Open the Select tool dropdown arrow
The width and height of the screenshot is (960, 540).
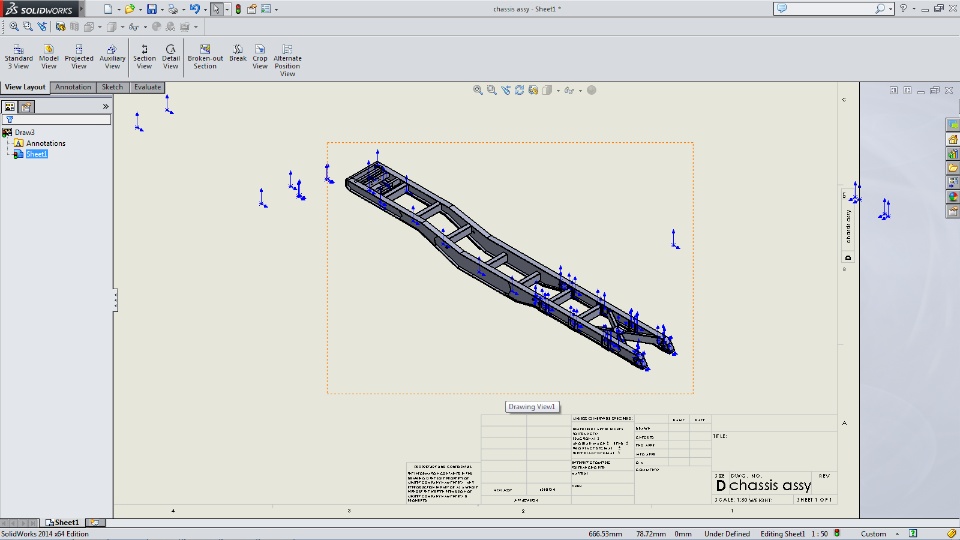(x=227, y=10)
